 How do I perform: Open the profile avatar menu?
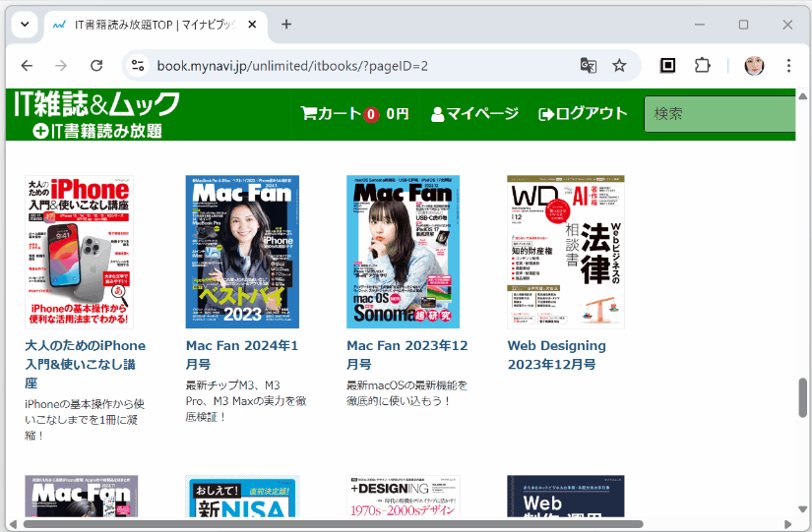coord(754,66)
